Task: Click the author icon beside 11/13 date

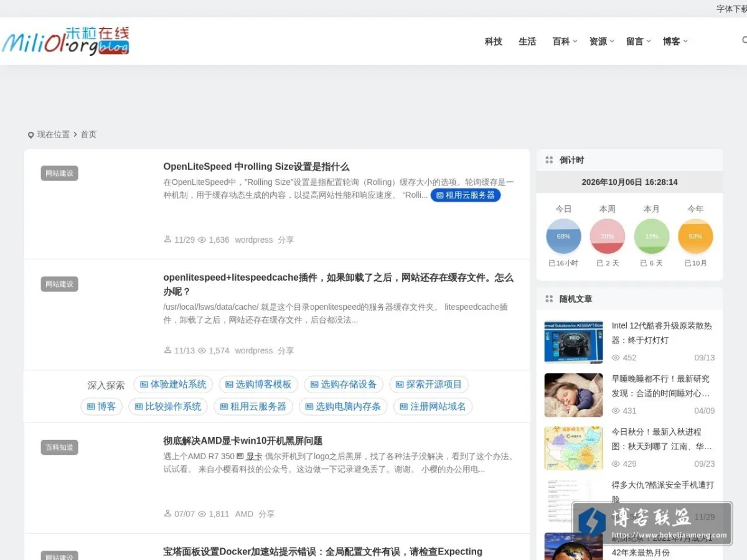Action: [x=167, y=350]
